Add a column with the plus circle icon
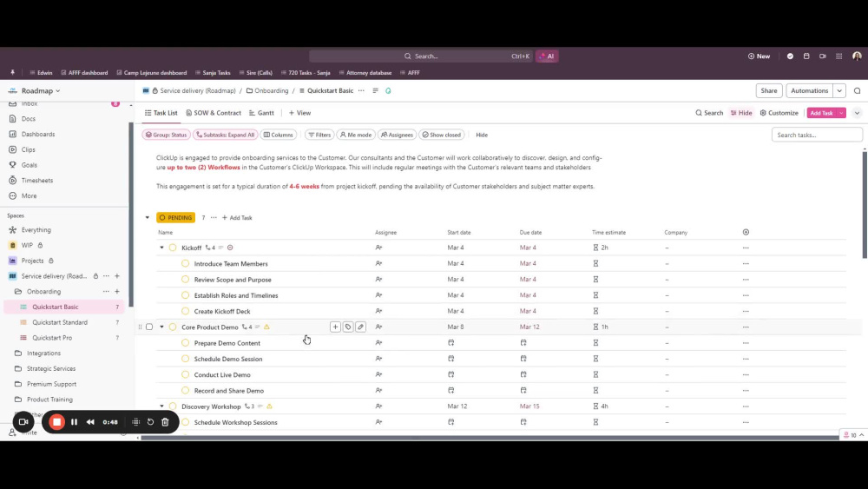The width and height of the screenshot is (868, 489). 746,232
